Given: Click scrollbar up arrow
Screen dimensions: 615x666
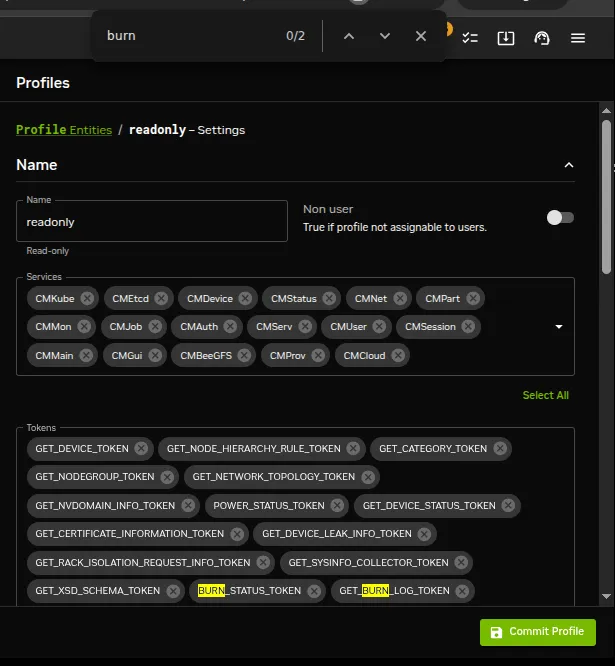Looking at the screenshot, I should (607, 111).
